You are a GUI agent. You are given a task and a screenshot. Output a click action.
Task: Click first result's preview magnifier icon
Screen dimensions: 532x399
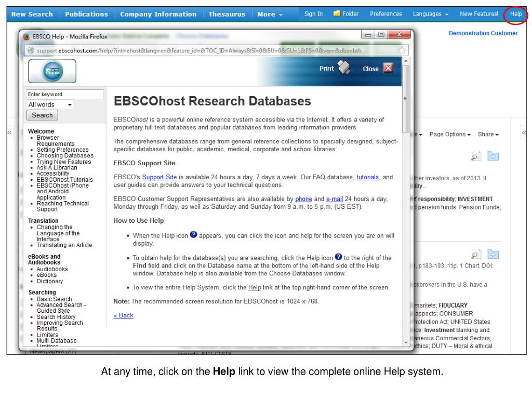[476, 156]
